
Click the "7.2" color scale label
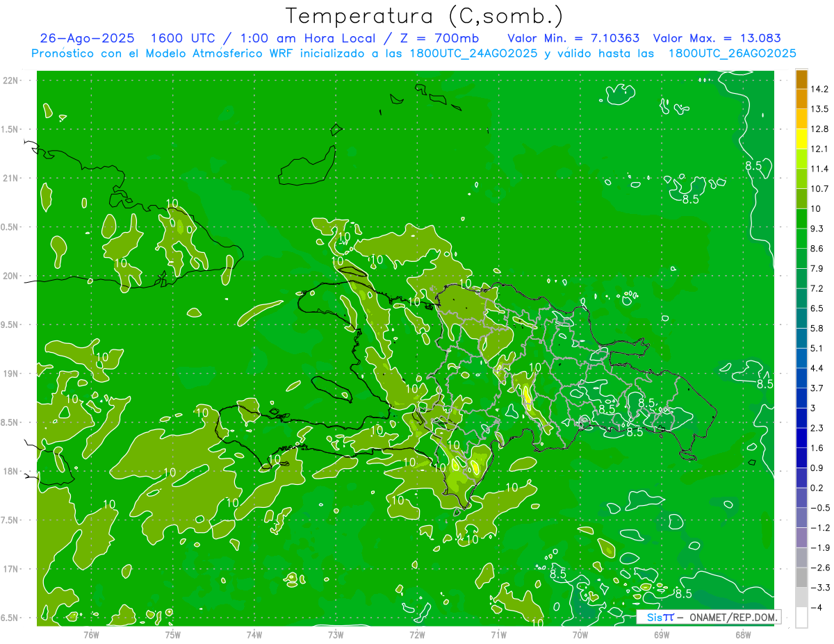[817, 288]
